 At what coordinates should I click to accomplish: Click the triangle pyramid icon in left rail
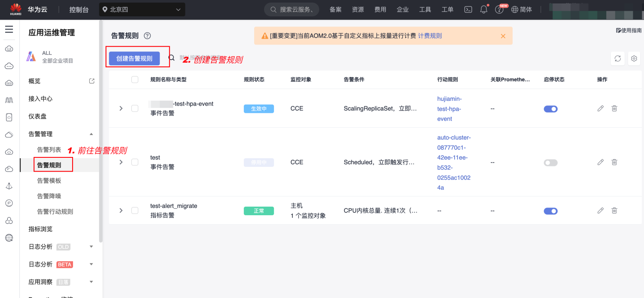coord(9,186)
